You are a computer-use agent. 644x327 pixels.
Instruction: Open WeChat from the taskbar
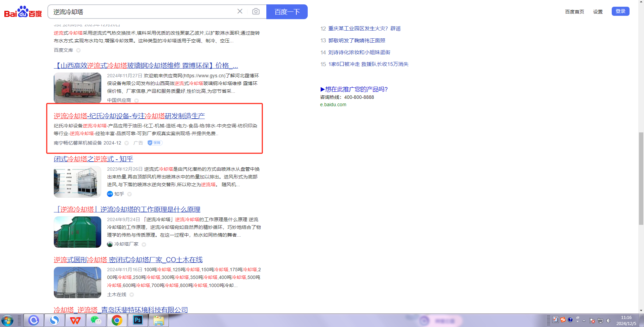click(x=96, y=320)
